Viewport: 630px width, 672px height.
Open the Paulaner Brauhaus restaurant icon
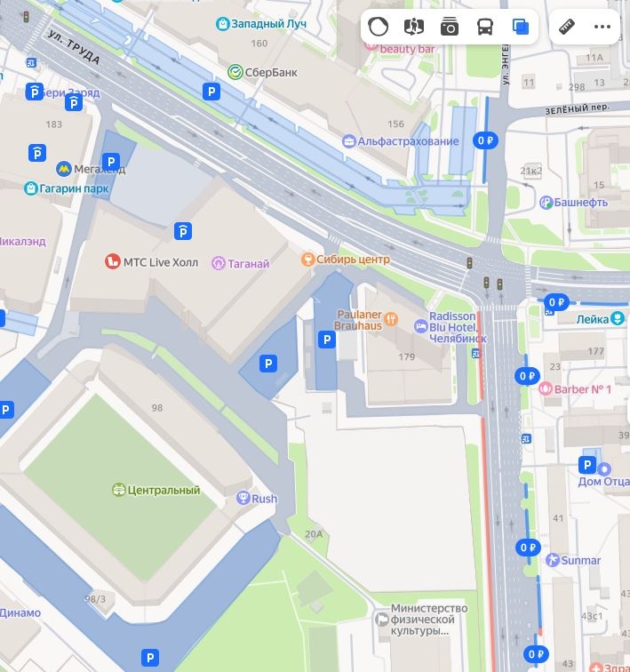point(391,319)
